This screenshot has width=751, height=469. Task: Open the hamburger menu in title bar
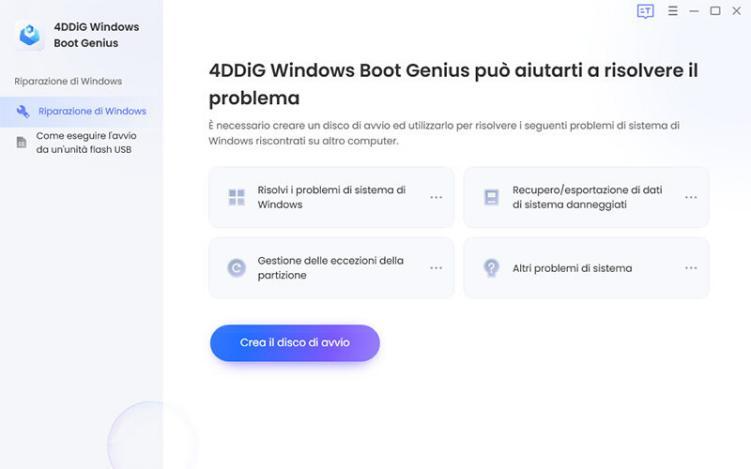click(673, 11)
